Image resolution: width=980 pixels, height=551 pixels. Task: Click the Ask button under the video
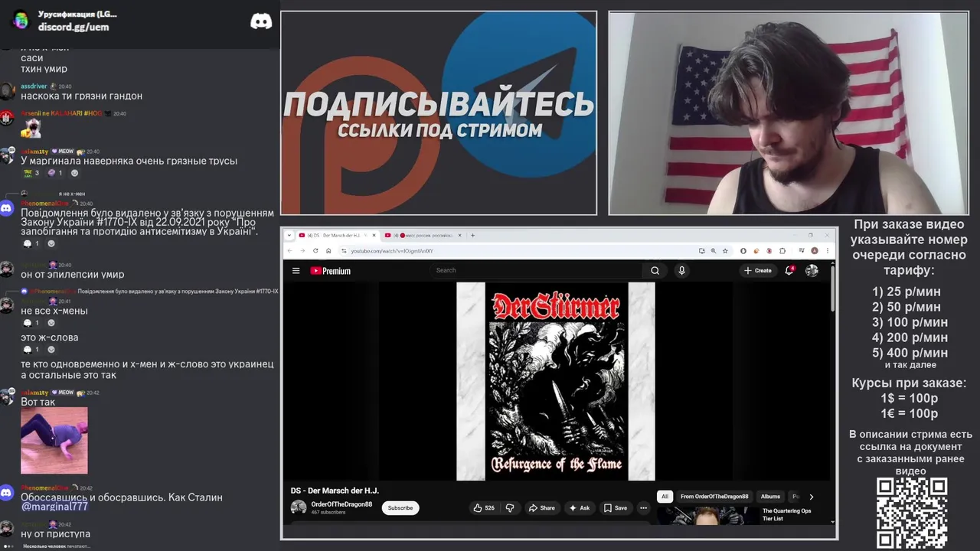click(579, 507)
